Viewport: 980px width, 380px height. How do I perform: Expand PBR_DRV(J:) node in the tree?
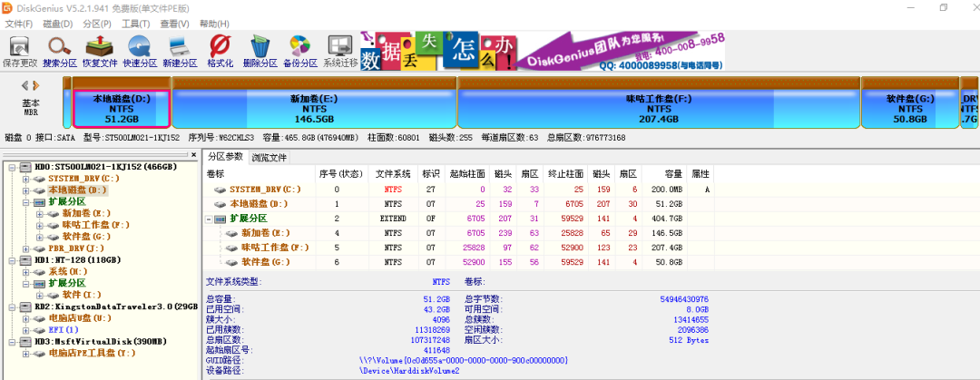[25, 248]
